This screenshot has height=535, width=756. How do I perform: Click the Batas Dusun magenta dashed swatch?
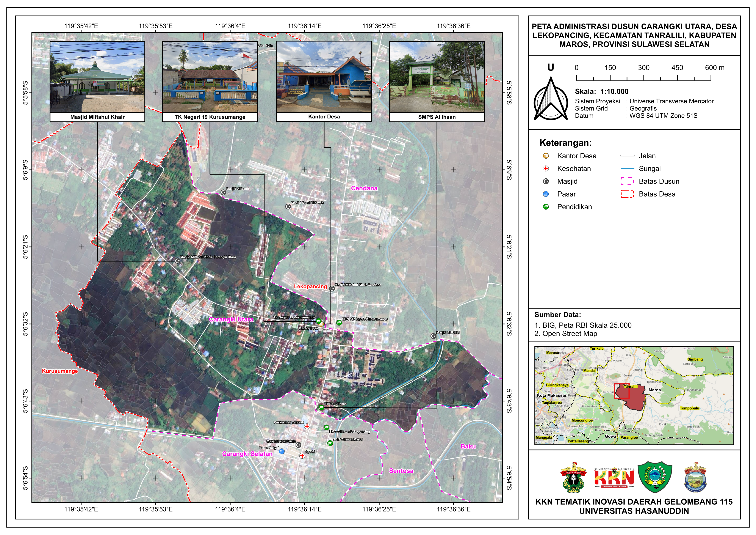[627, 181]
